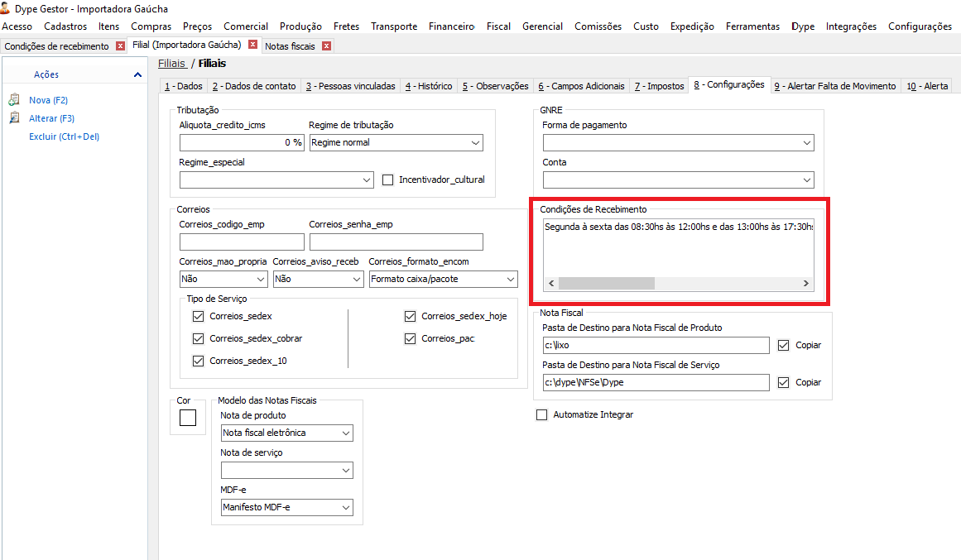Click the Aliquota_credito_icms field
This screenshot has width=961, height=560.
[242, 142]
